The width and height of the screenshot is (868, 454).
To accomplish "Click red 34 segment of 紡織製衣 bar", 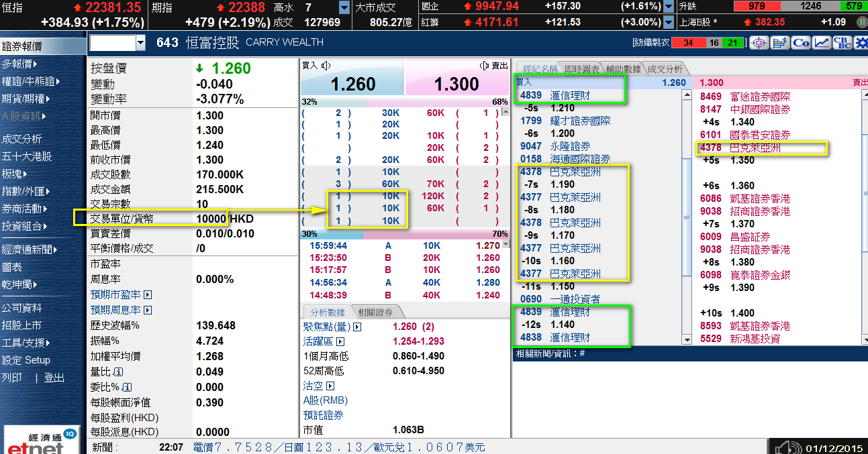I will (x=688, y=43).
